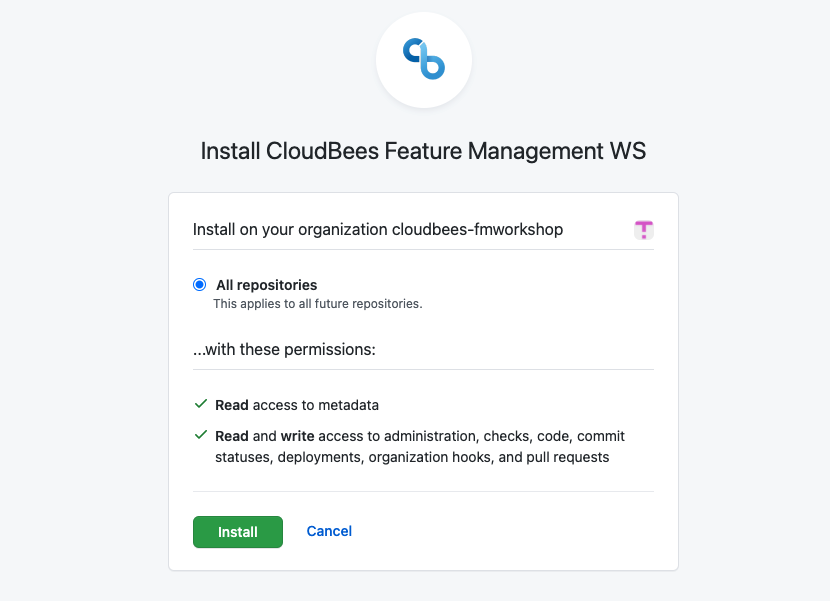830x601 pixels.
Task: Click the Read and write permission text
Action: click(419, 445)
